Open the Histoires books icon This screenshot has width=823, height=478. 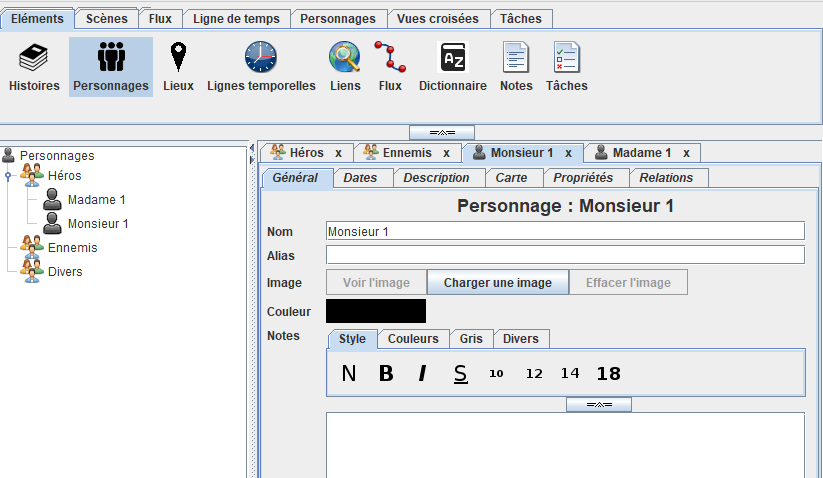34,57
